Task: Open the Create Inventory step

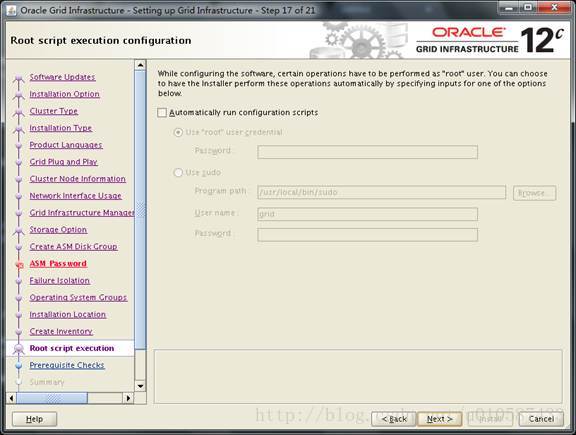Action: [61, 331]
